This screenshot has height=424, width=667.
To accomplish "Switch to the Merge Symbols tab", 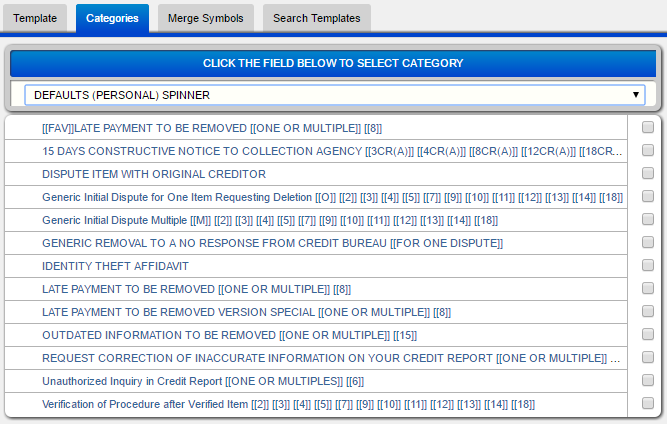I will [x=206, y=18].
